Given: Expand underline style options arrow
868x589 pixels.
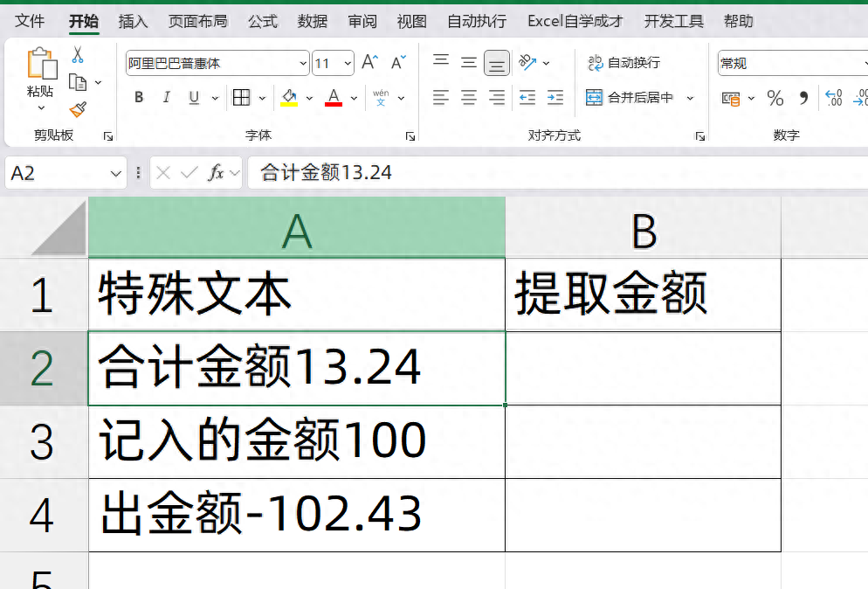Looking at the screenshot, I should (x=215, y=98).
